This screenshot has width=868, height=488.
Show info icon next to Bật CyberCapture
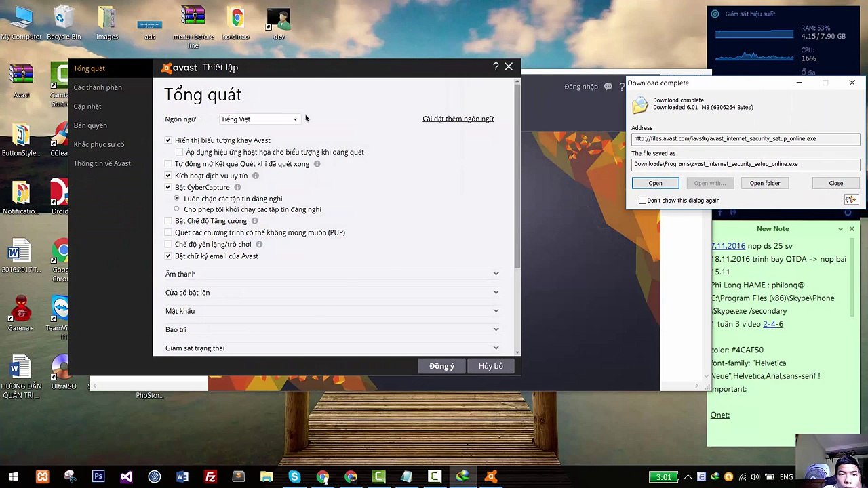click(x=237, y=187)
